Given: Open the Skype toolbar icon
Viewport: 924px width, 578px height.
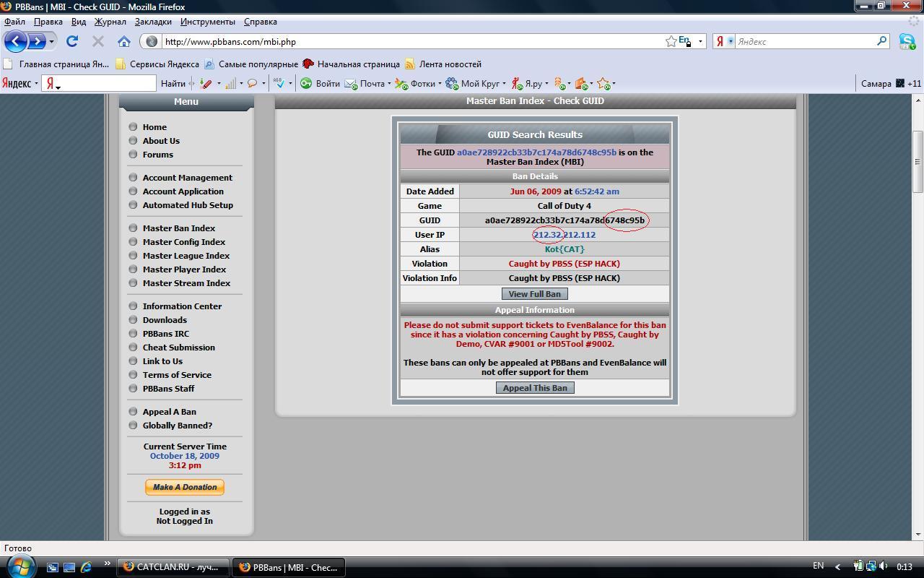Looking at the screenshot, I should point(907,41).
